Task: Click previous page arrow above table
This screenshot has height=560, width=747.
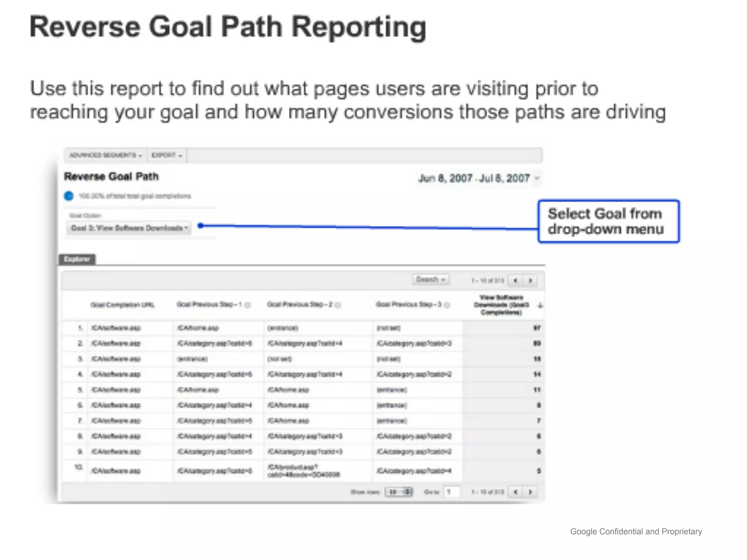Action: (x=515, y=280)
